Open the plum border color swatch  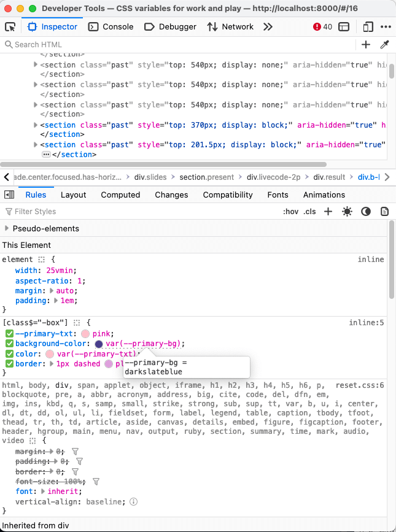point(109,364)
